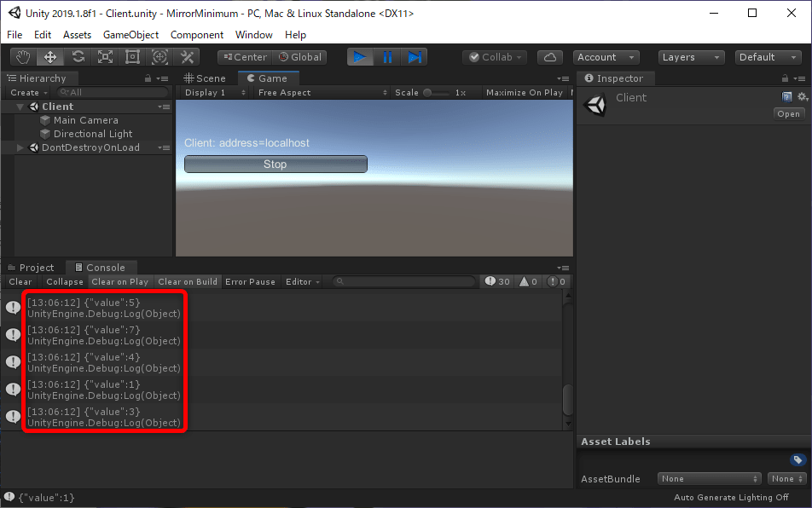This screenshot has height=508, width=812.
Task: Open the Hierarchy panel options menu
Action: click(163, 78)
